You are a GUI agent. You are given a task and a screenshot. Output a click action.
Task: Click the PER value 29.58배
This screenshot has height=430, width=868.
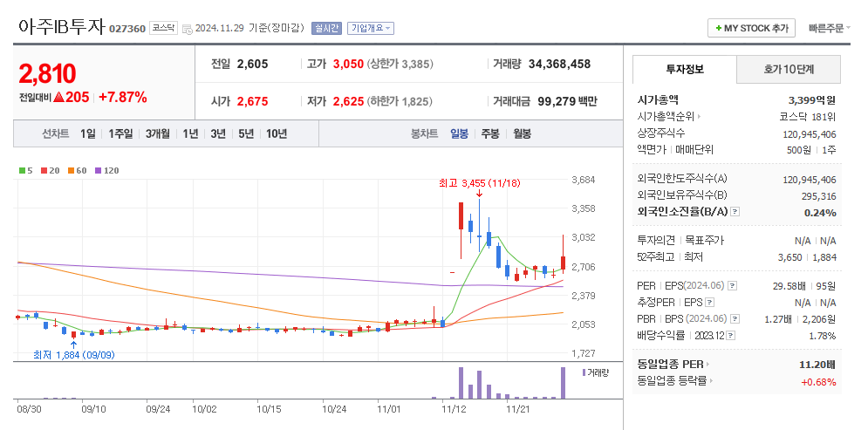790,285
